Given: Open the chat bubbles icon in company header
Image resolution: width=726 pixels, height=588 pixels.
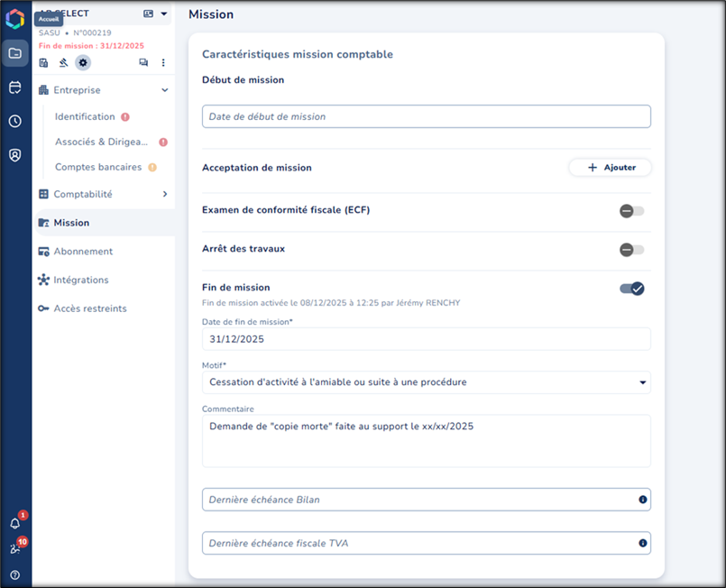Looking at the screenshot, I should [143, 62].
